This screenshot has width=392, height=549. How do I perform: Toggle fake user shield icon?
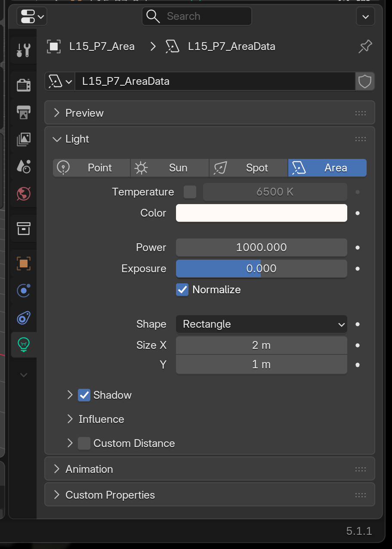point(365,81)
